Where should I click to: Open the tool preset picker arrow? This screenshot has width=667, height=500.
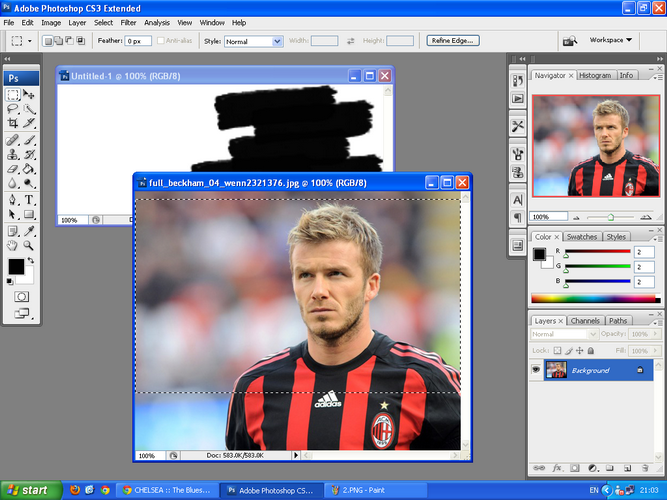[x=29, y=41]
